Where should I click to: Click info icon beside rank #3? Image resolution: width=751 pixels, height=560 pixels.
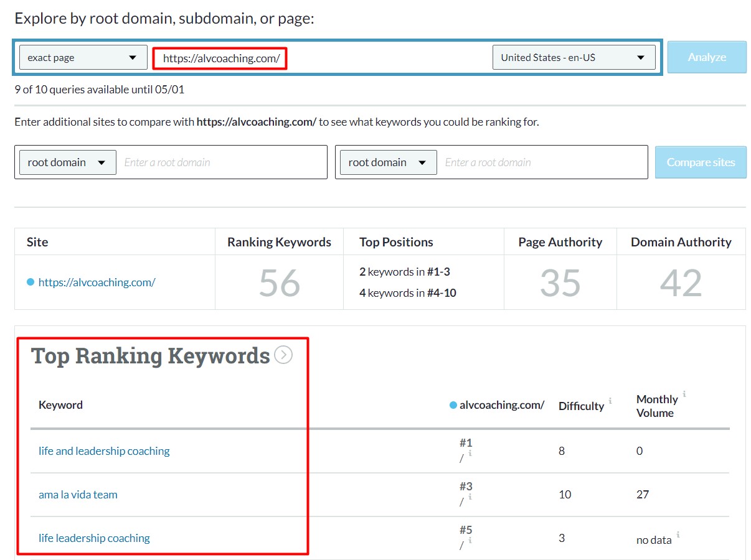point(470,497)
